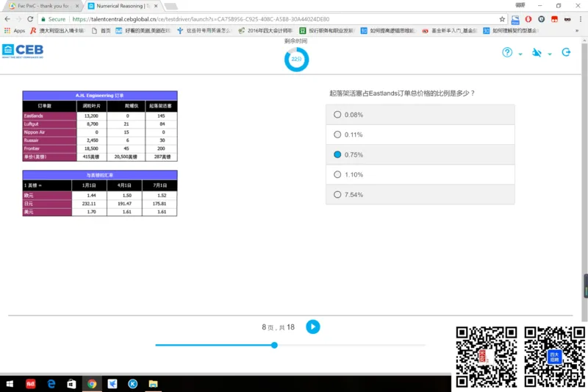Click the red square extension icon
The width and height of the screenshot is (588, 392).
tap(554, 19)
